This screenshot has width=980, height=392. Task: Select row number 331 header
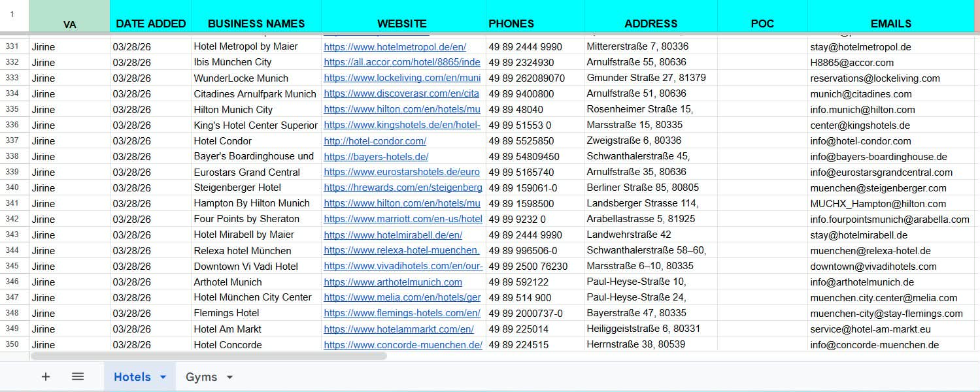[14, 46]
